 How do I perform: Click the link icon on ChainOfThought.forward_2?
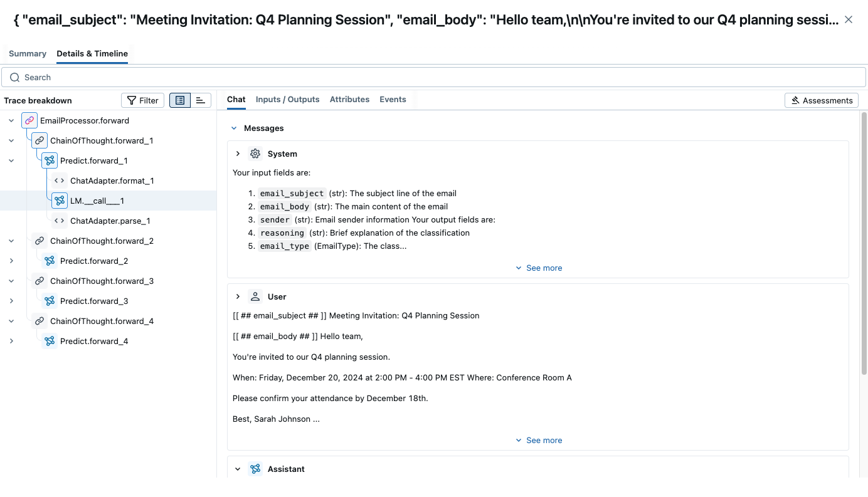39,240
